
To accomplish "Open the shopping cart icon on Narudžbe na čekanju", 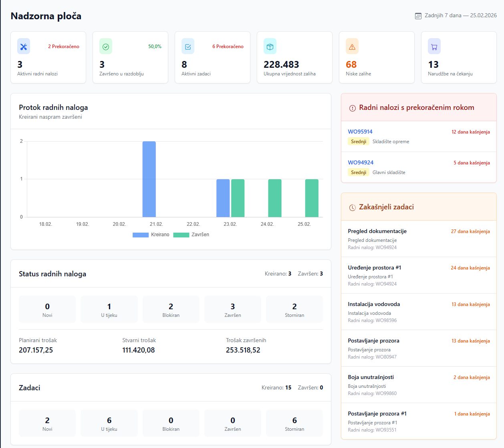I will click(434, 46).
